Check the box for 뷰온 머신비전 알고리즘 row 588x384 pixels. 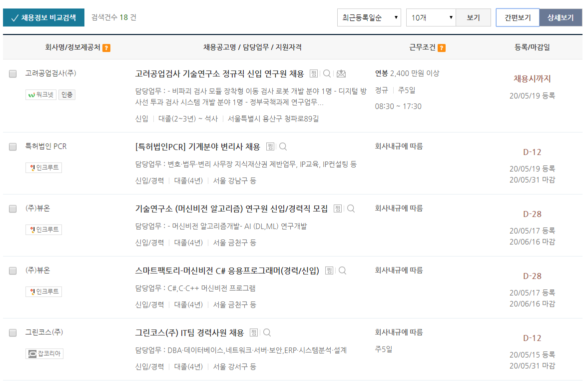coord(13,208)
